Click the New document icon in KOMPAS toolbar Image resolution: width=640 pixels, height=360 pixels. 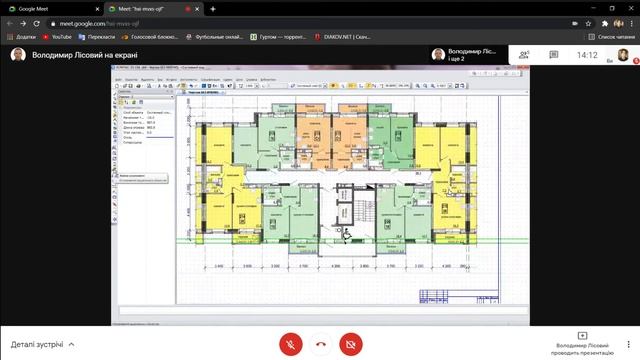pyautogui.click(x=117, y=86)
